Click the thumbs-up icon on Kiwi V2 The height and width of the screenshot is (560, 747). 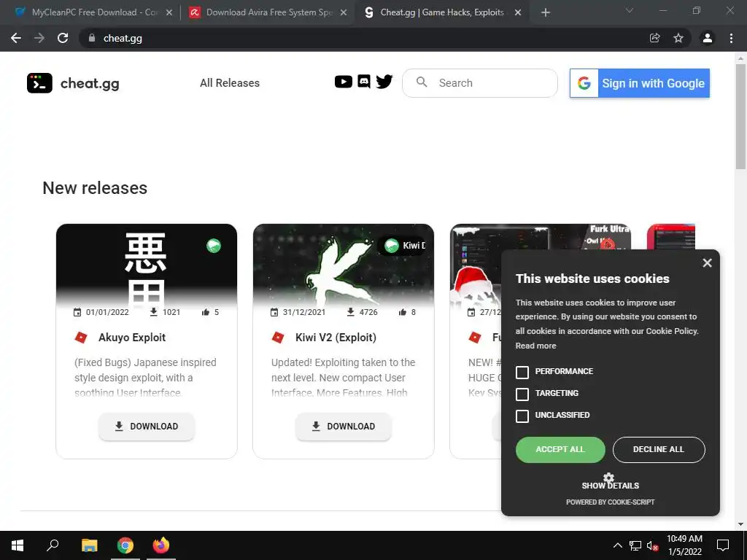402,312
